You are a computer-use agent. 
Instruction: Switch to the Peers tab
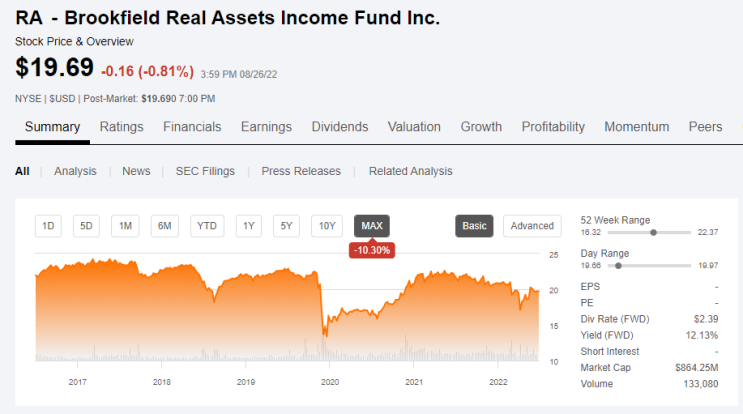coord(705,127)
